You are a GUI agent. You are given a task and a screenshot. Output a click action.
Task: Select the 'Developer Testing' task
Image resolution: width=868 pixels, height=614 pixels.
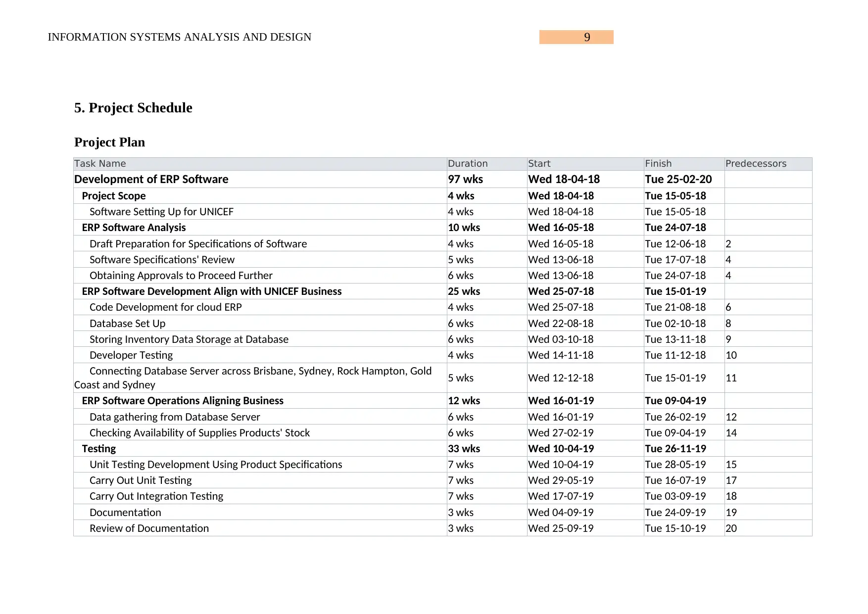click(131, 355)
